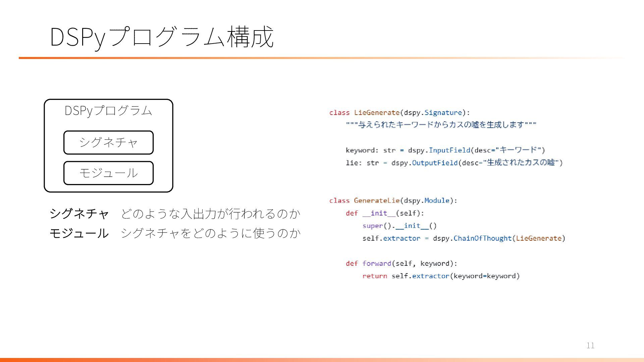Screen dimensions: 644x362
Task: Click def __init__(self) code line
Action: (x=385, y=213)
